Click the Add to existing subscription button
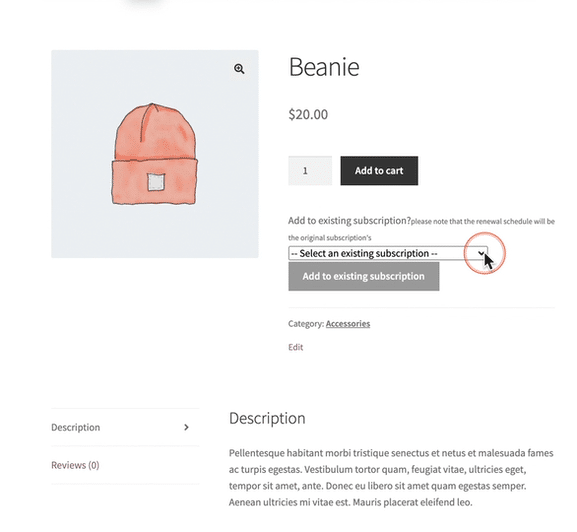577x532 pixels. tap(364, 276)
